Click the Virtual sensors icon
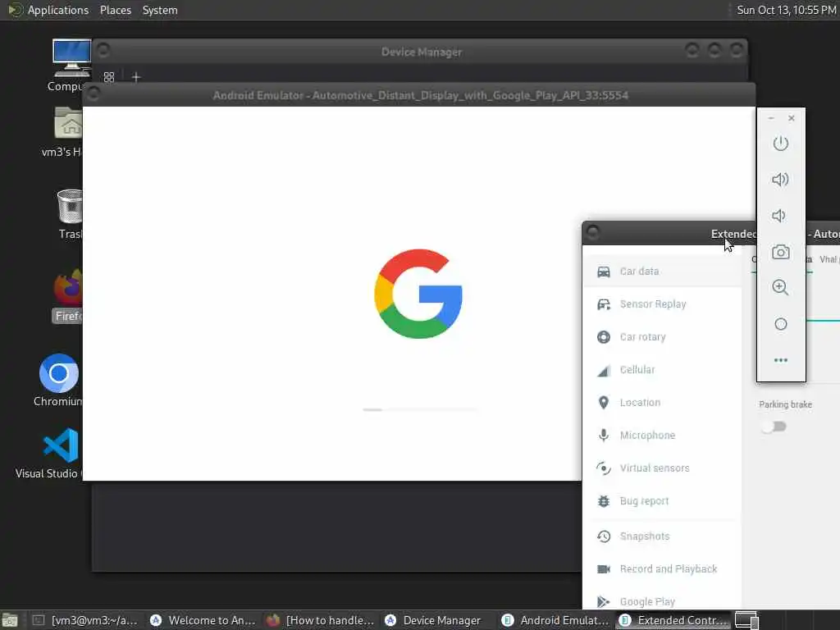 (604, 468)
